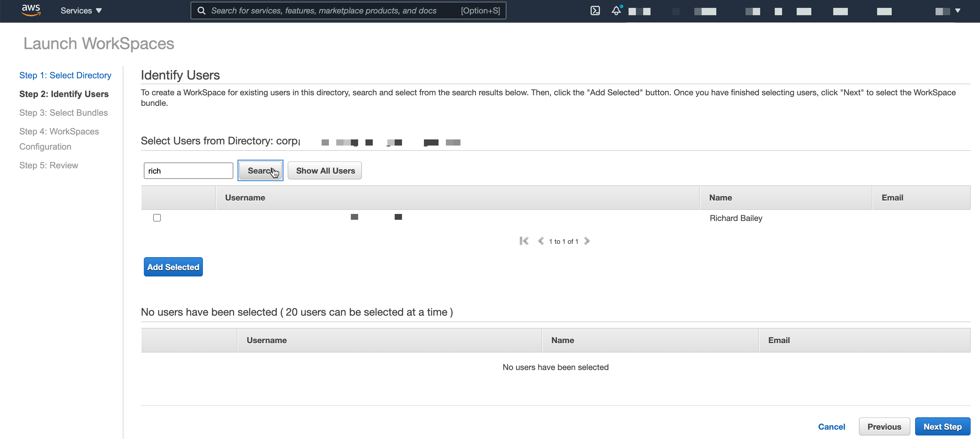Click the Richard Bailey name cell
This screenshot has width=980, height=439.
coord(736,218)
